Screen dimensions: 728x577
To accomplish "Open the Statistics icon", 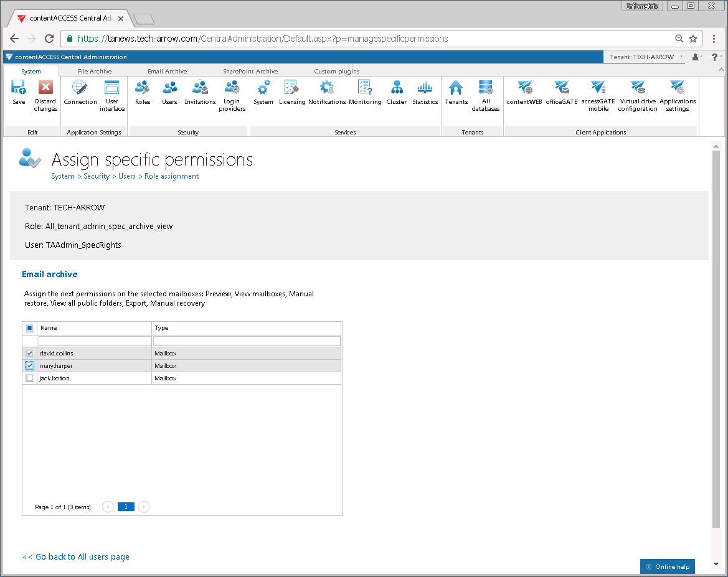I will tap(425, 92).
